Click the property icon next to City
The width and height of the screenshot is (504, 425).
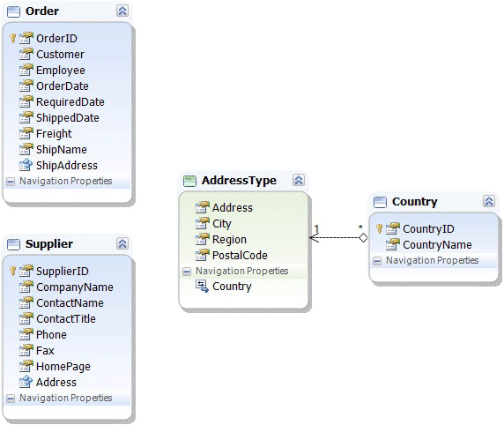(x=202, y=223)
